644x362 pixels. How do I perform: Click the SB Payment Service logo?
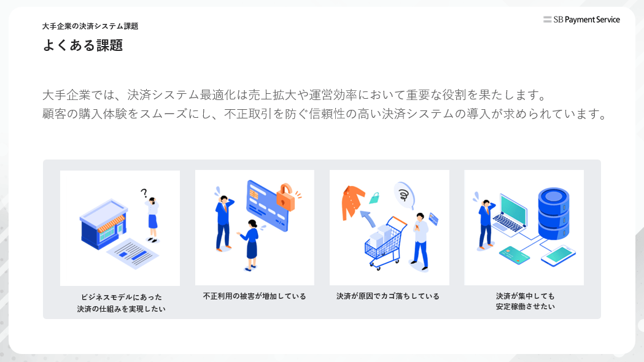point(581,20)
